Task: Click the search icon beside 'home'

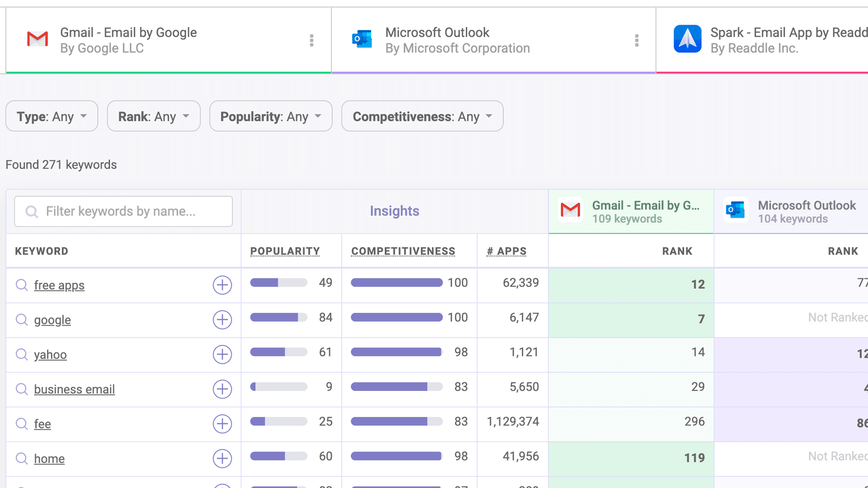Action: [22, 459]
